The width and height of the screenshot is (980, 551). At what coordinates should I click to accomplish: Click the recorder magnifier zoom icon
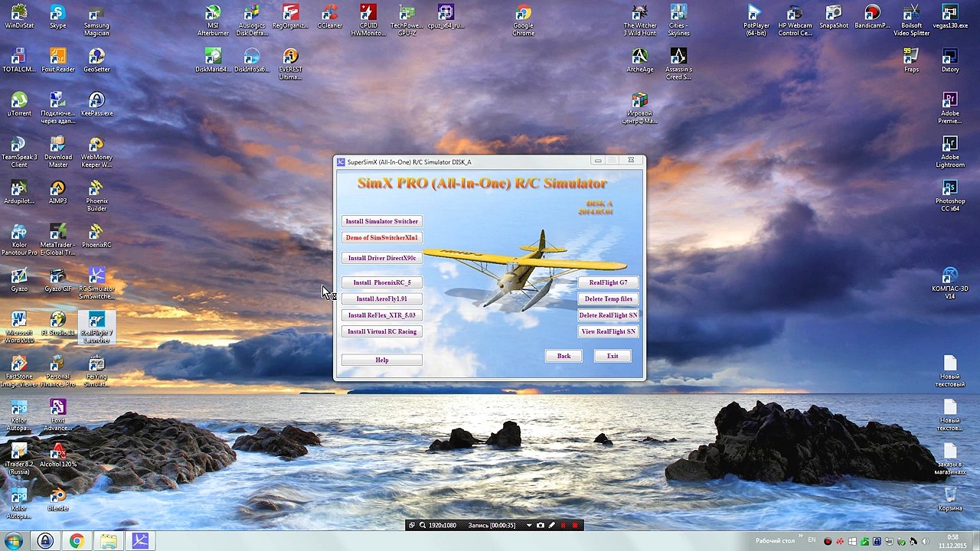click(x=423, y=526)
